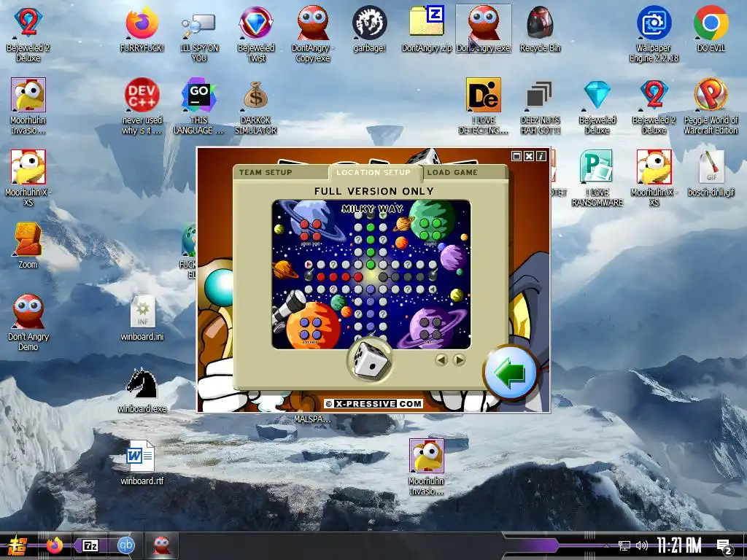Open Peggle World of Warcraft Edition
Image resolution: width=747 pixels, height=560 pixels.
coord(711,106)
